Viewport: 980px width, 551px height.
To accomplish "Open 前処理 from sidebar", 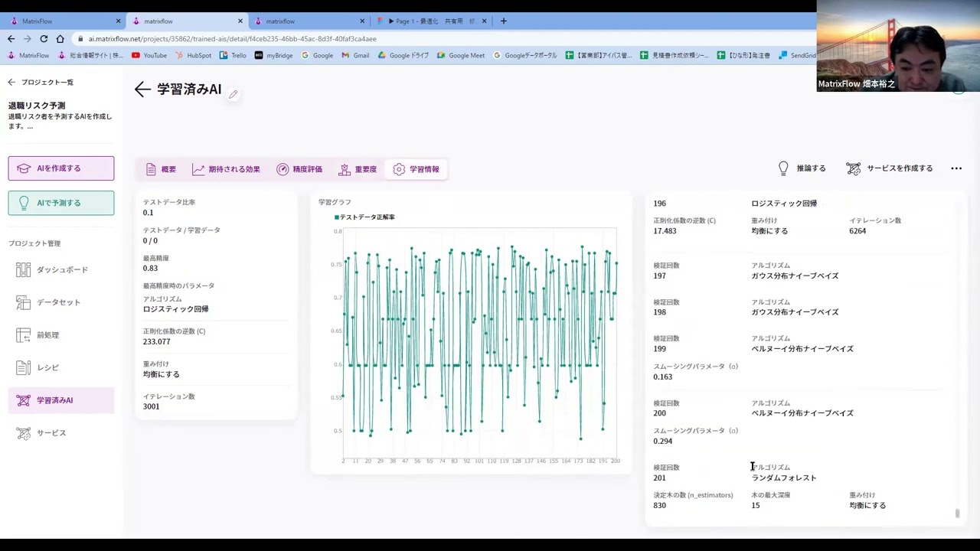I will (x=47, y=335).
